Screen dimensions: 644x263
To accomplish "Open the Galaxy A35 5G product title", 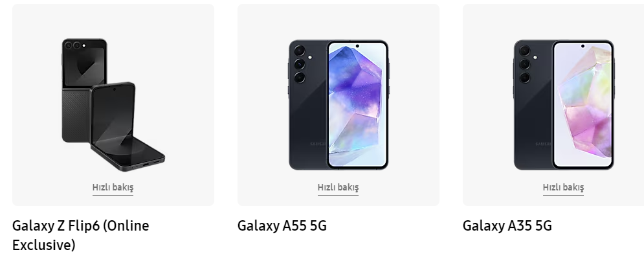I will click(x=507, y=225).
